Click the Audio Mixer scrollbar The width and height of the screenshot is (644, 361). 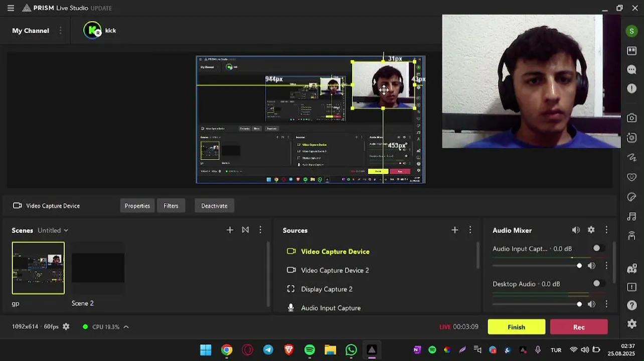point(614,262)
